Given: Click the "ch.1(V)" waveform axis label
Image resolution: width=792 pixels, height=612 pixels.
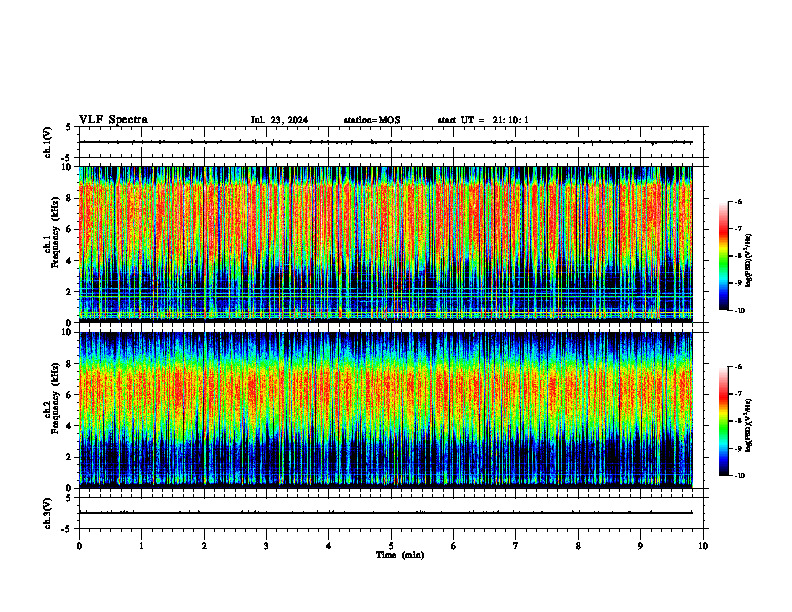Looking at the screenshot, I should [x=47, y=142].
